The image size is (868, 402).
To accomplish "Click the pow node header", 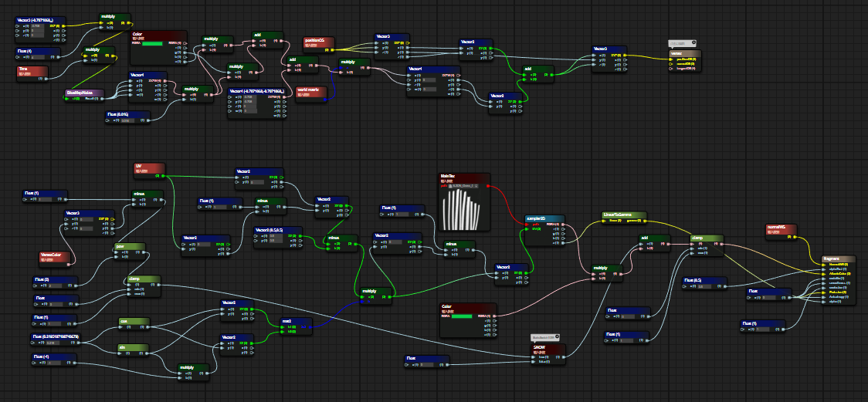I will pos(129,247).
